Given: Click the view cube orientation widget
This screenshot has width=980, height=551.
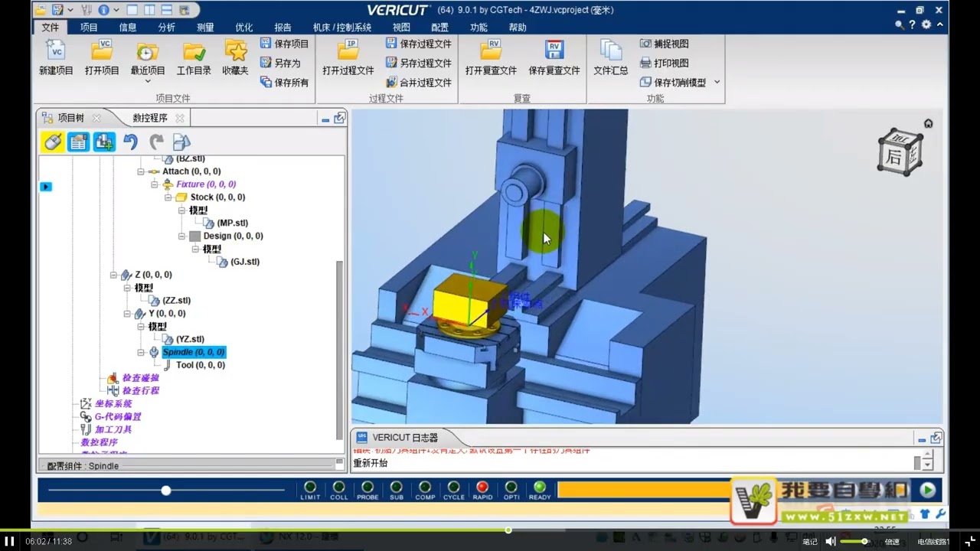Looking at the screenshot, I should point(899,152).
